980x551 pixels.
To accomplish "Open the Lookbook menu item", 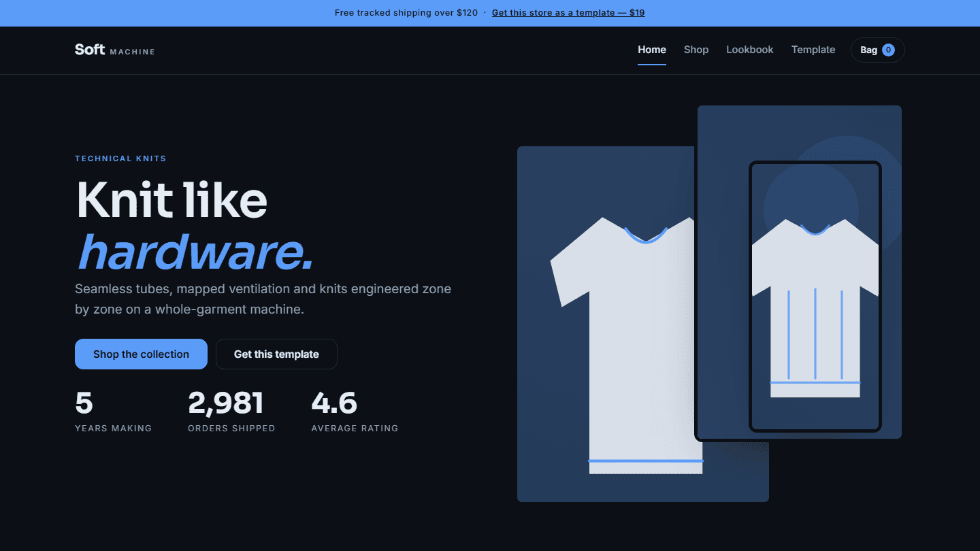I will tap(750, 50).
